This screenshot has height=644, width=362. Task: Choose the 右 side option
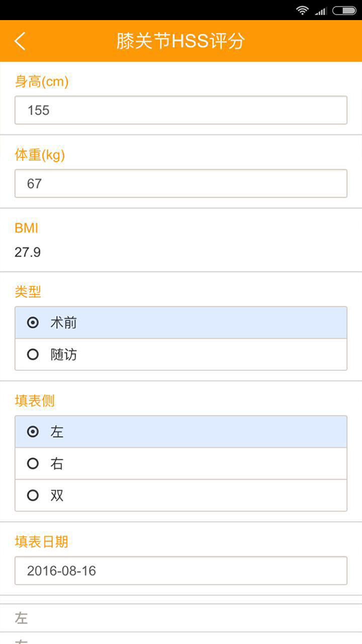[33, 464]
